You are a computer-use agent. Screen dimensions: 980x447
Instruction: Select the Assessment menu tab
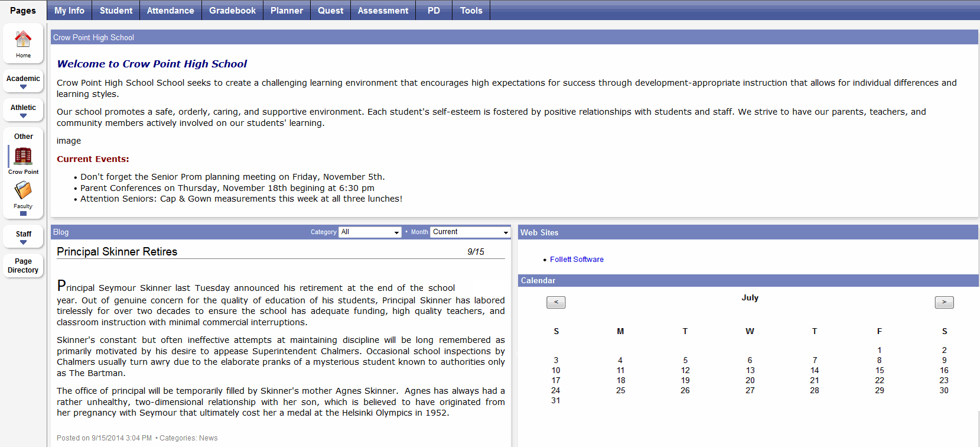click(x=383, y=10)
